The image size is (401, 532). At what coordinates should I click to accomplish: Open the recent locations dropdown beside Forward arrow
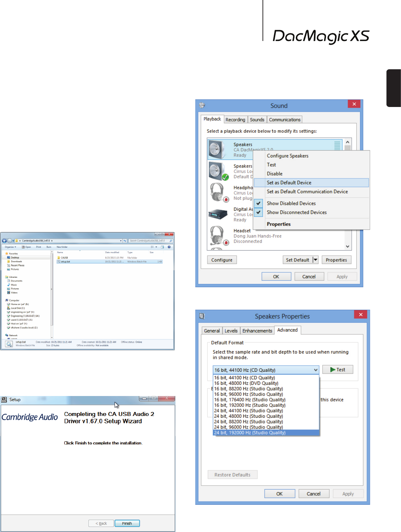coord(13,241)
